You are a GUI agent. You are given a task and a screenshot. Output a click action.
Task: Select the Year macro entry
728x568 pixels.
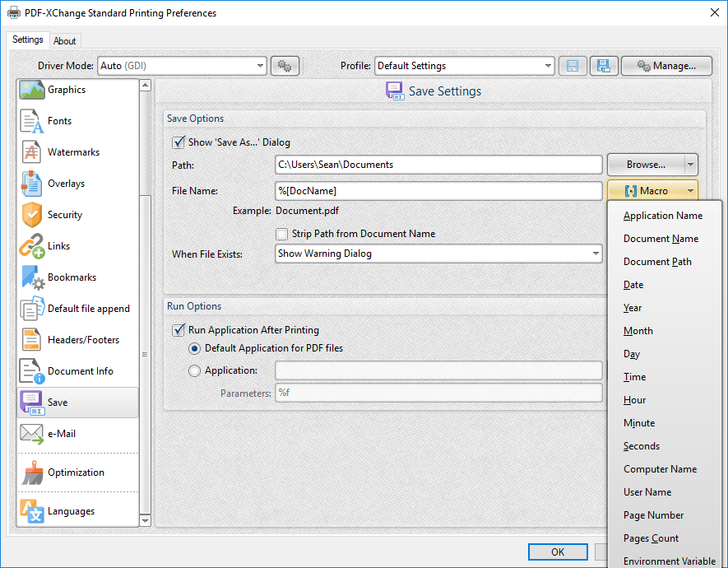tap(665, 308)
